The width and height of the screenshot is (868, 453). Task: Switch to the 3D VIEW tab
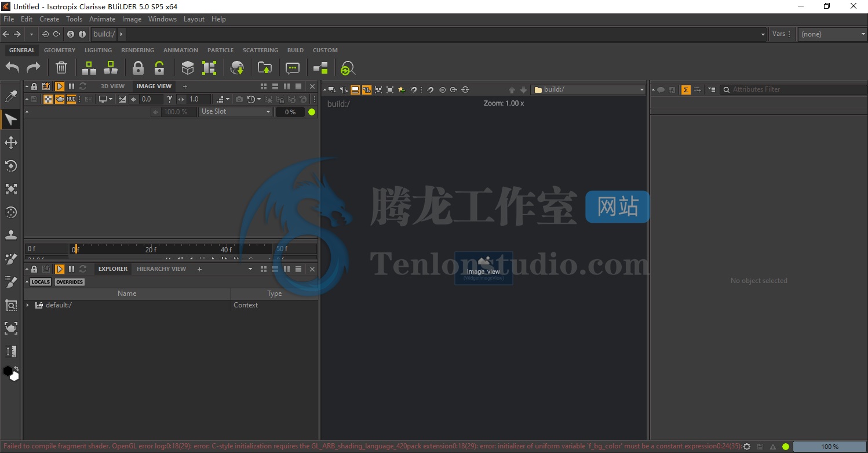pyautogui.click(x=112, y=86)
